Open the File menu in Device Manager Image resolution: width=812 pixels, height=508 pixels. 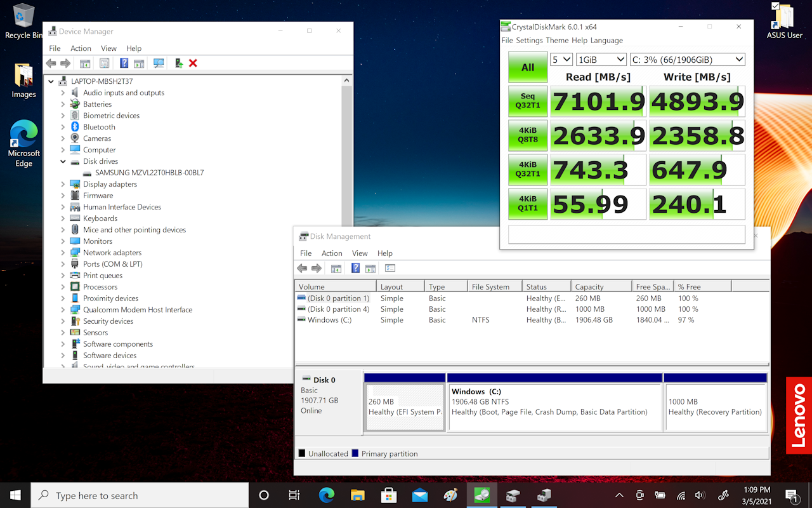[55, 48]
